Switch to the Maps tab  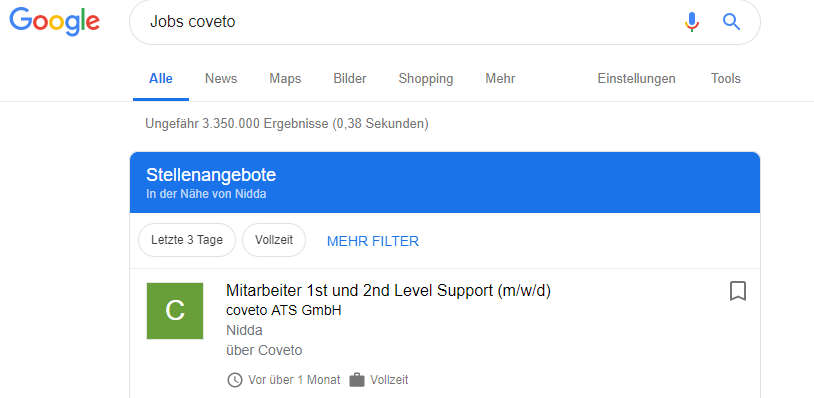pyautogui.click(x=285, y=79)
